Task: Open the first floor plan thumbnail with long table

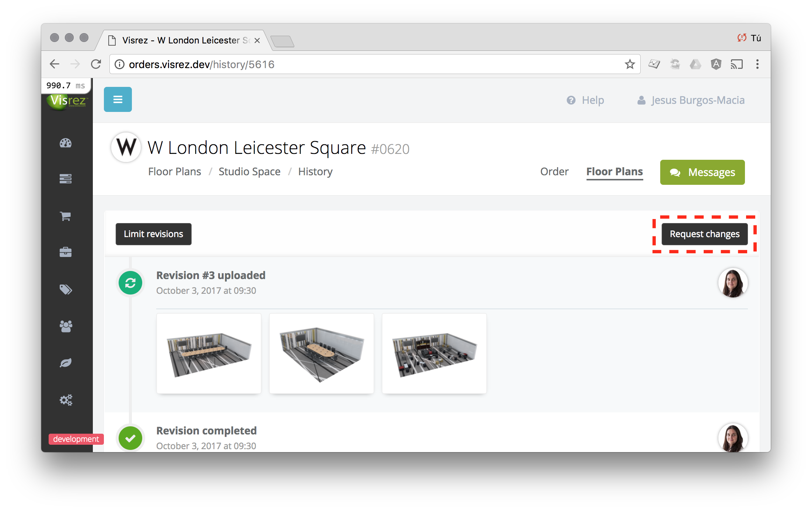Action: tap(209, 353)
